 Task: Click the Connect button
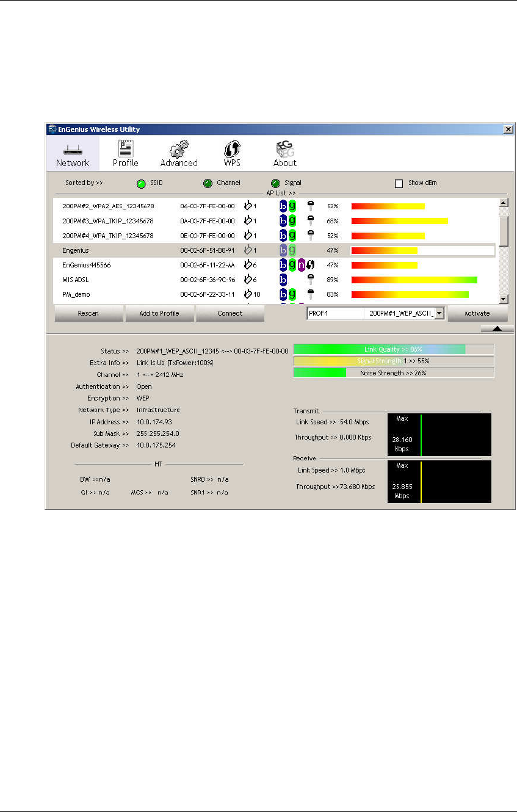pyautogui.click(x=230, y=313)
